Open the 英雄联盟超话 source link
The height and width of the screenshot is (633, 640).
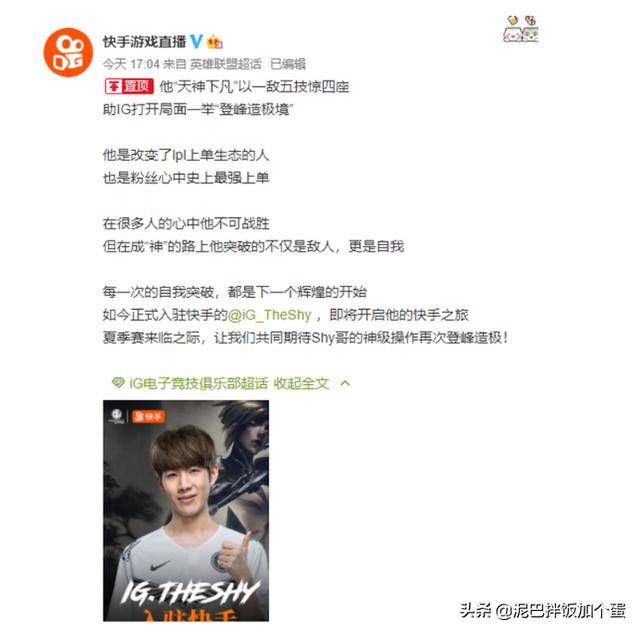click(x=226, y=64)
